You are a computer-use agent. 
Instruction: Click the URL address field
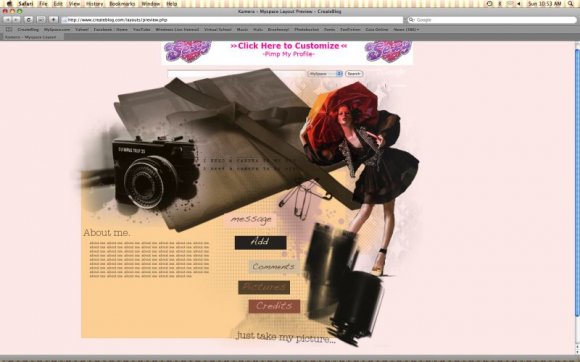coord(232,20)
